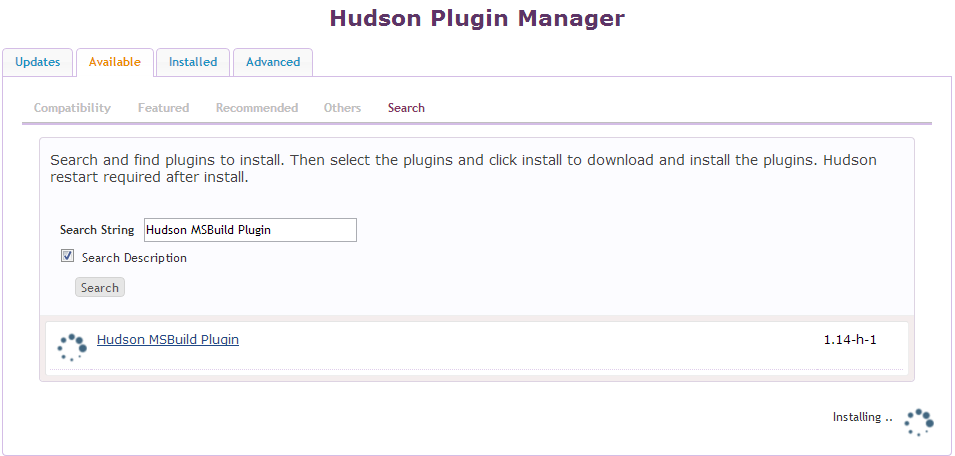Image resolution: width=955 pixels, height=456 pixels.
Task: Open the Hudson MSBuild Plugin link
Action: pos(167,340)
